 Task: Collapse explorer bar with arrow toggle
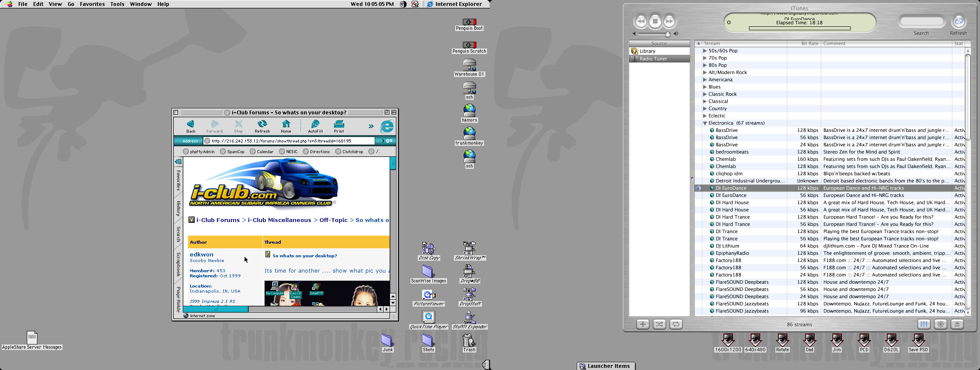coord(179,162)
